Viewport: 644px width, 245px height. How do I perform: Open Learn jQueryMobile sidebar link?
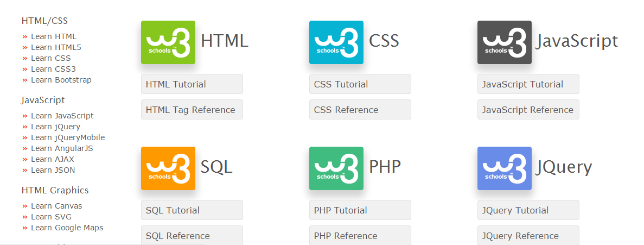coord(67,137)
